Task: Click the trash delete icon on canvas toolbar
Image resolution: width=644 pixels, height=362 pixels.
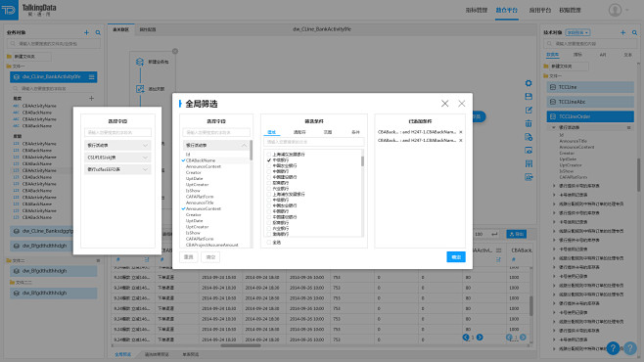Action: point(529,123)
